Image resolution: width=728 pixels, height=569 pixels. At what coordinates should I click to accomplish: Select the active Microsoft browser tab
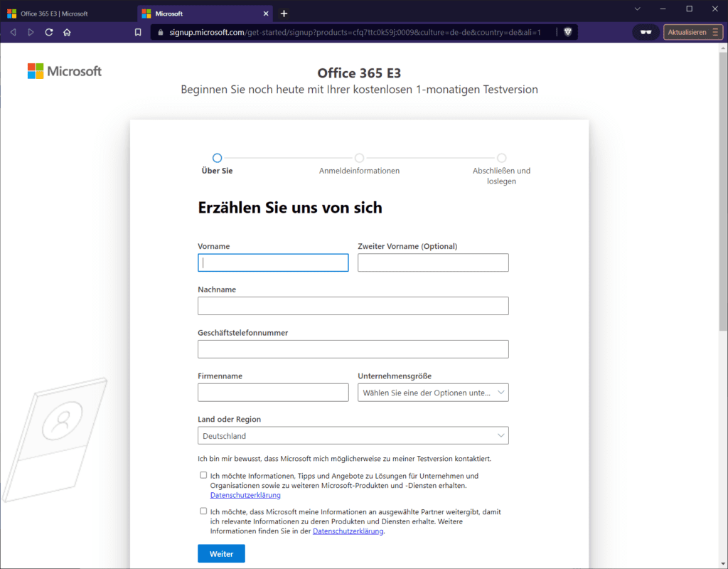coord(205,14)
